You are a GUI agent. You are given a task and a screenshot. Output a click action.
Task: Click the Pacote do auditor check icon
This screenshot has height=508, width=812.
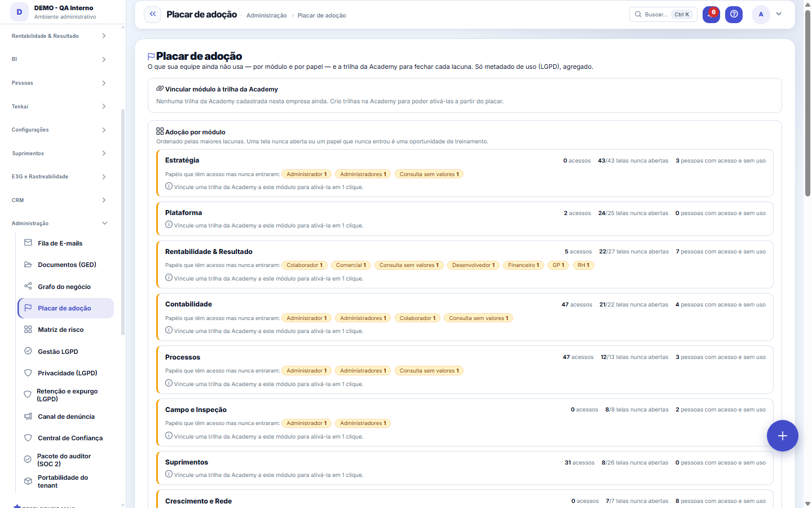(28, 459)
